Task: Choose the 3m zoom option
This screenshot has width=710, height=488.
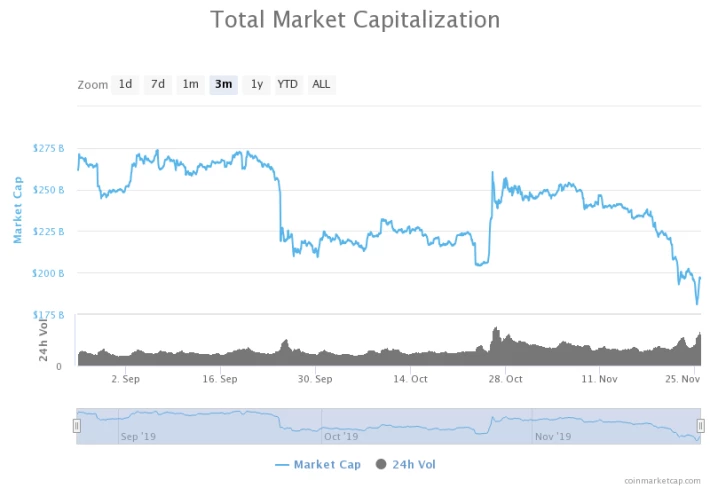Action: [x=223, y=85]
